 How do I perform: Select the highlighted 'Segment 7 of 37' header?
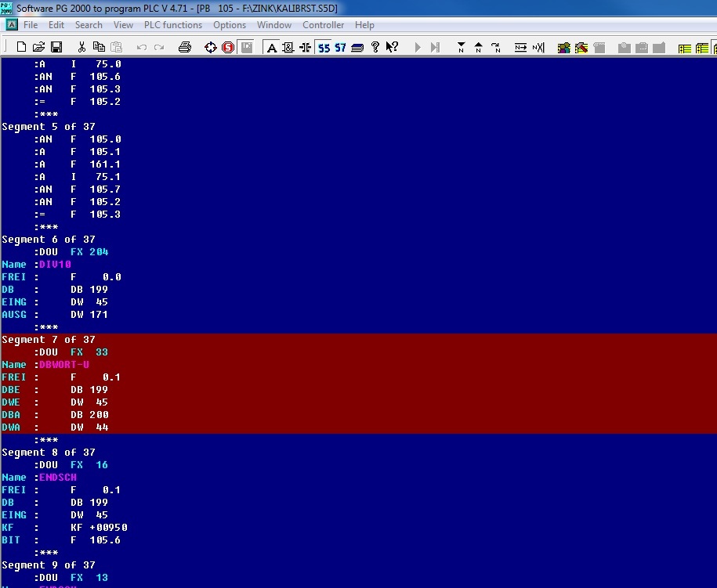(49, 340)
